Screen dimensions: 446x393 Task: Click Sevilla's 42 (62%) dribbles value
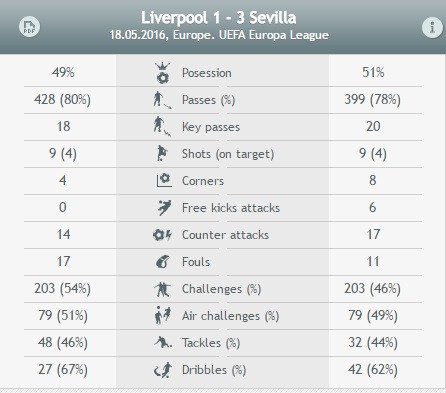coord(373,369)
